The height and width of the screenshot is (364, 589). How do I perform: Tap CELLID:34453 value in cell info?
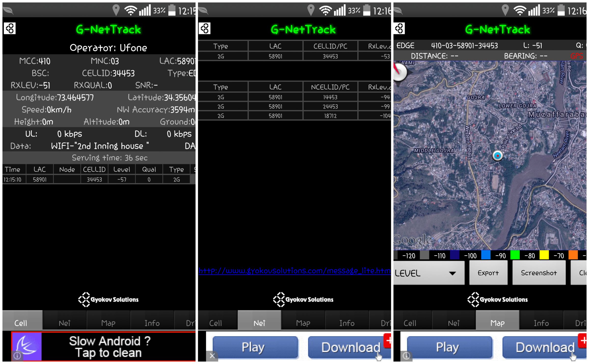pos(108,73)
